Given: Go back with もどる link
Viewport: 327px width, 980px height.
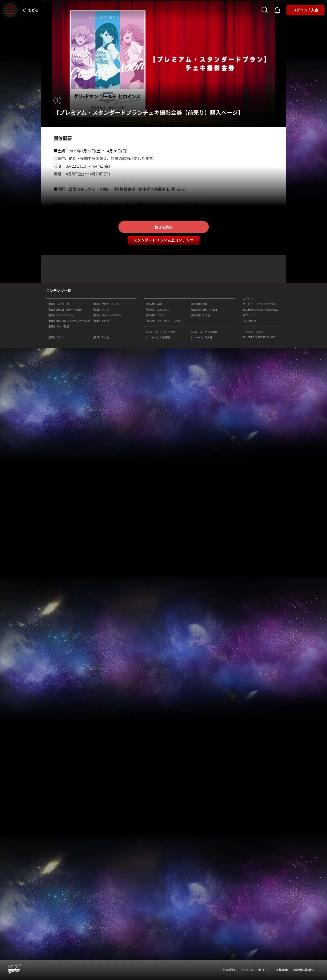Looking at the screenshot, I should coord(31,10).
